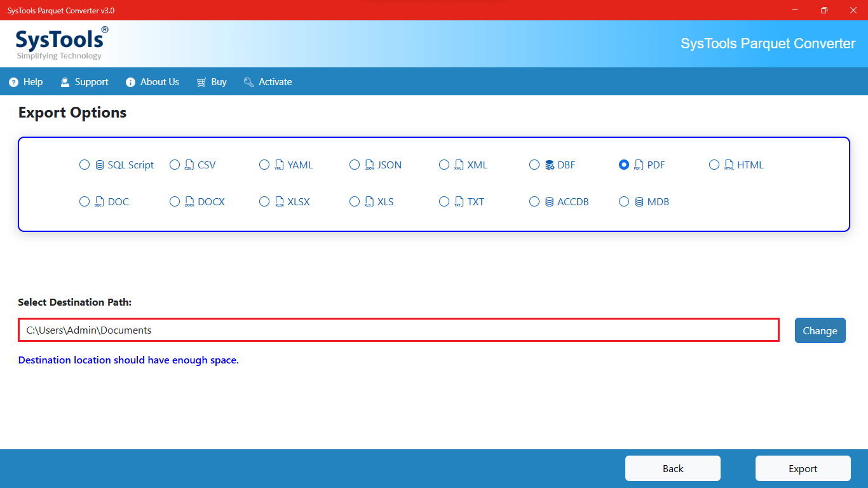Click the Support person icon

(x=65, y=82)
